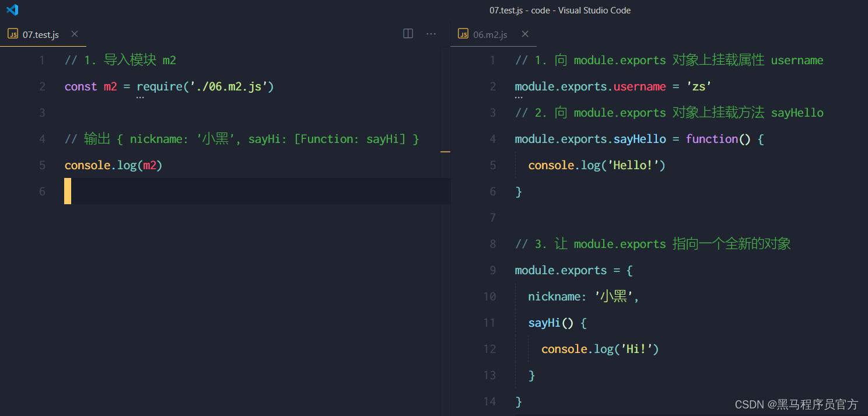868x416 pixels.
Task: Click the 'const' keyword on line 2
Action: click(80, 86)
